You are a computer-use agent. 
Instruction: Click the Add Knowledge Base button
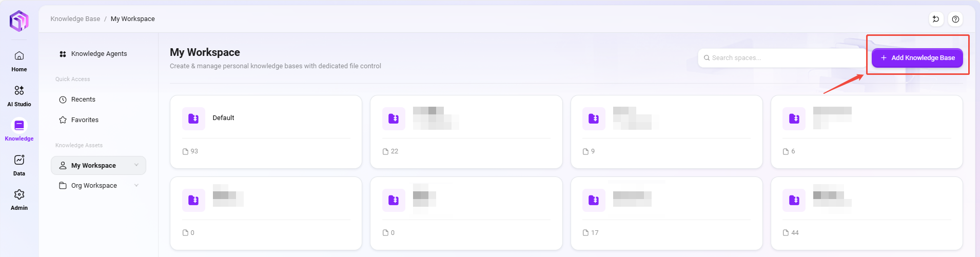click(x=917, y=58)
